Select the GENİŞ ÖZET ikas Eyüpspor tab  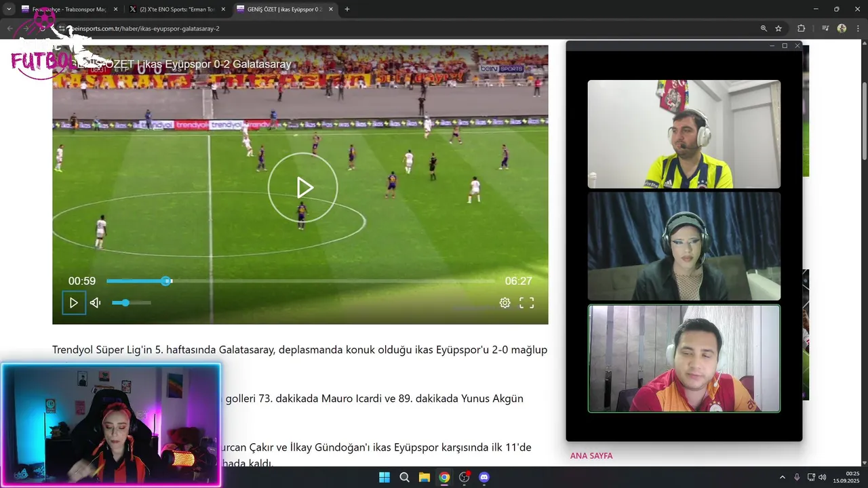[x=283, y=9]
